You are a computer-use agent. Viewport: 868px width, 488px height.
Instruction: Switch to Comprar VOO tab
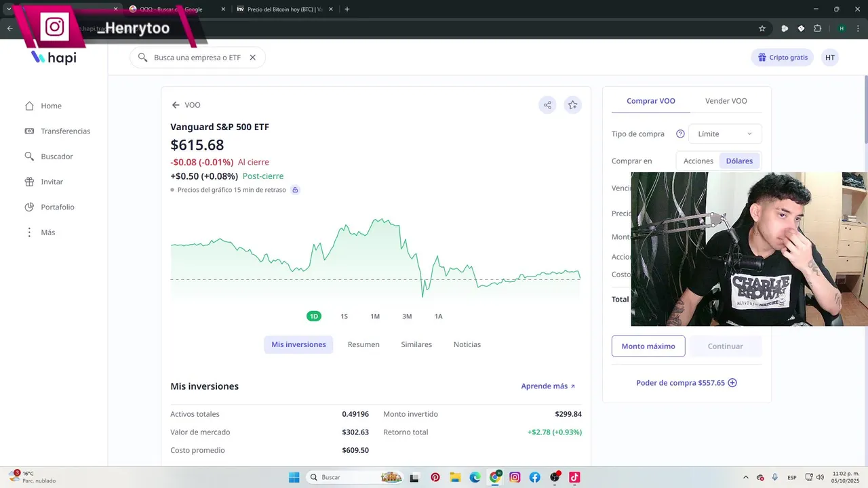coord(651,101)
